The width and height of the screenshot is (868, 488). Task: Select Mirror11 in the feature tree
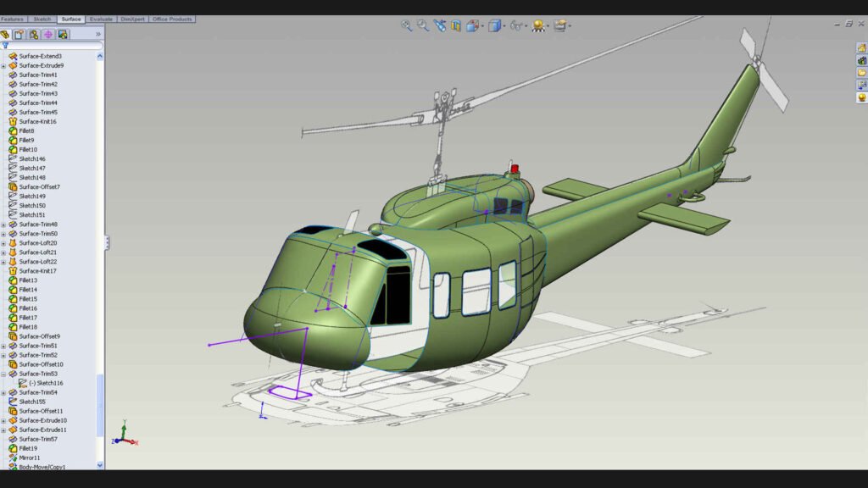(x=30, y=457)
